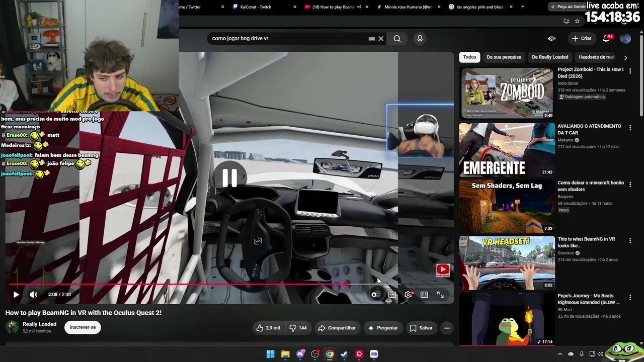Open Steam from the taskbar
The image size is (644, 362).
coord(344,354)
